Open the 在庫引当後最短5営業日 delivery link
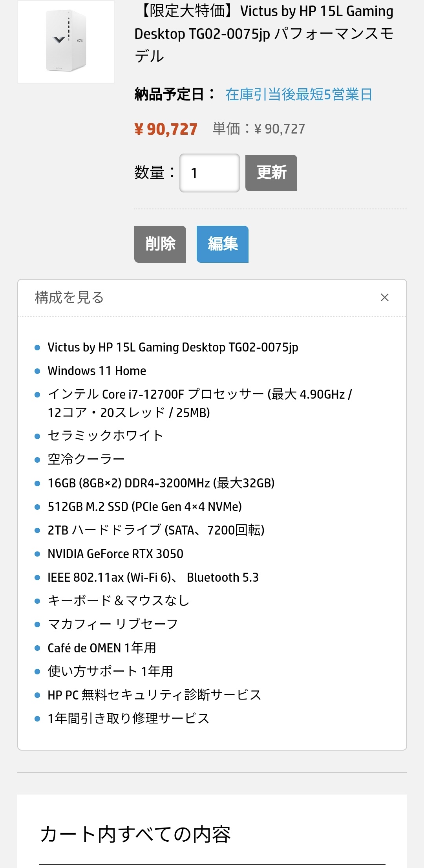The height and width of the screenshot is (868, 424). (x=299, y=94)
